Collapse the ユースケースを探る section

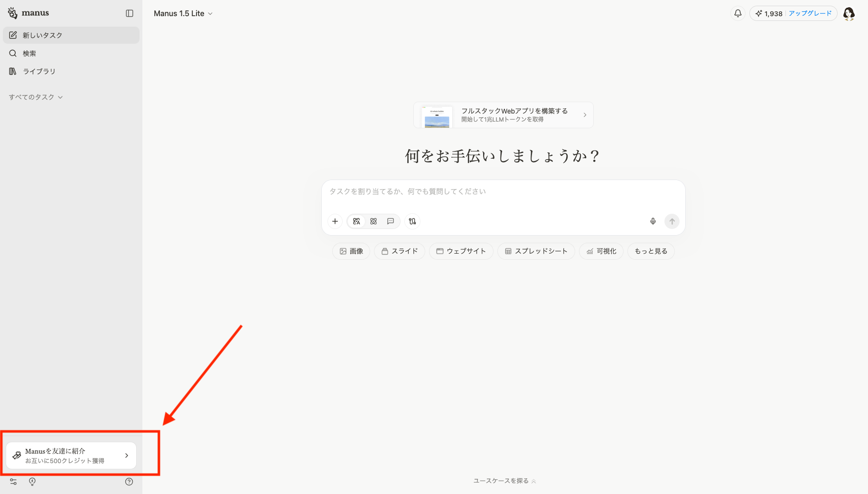click(x=504, y=481)
